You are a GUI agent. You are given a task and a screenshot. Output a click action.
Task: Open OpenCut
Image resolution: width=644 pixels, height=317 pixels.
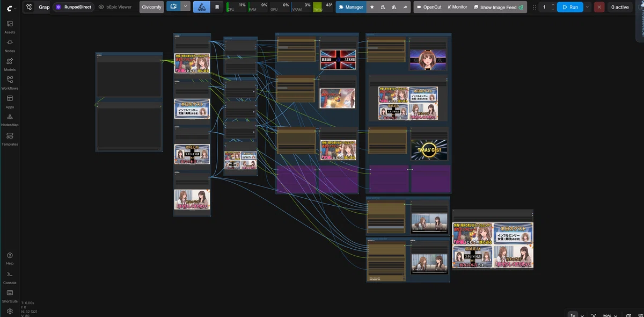(428, 7)
